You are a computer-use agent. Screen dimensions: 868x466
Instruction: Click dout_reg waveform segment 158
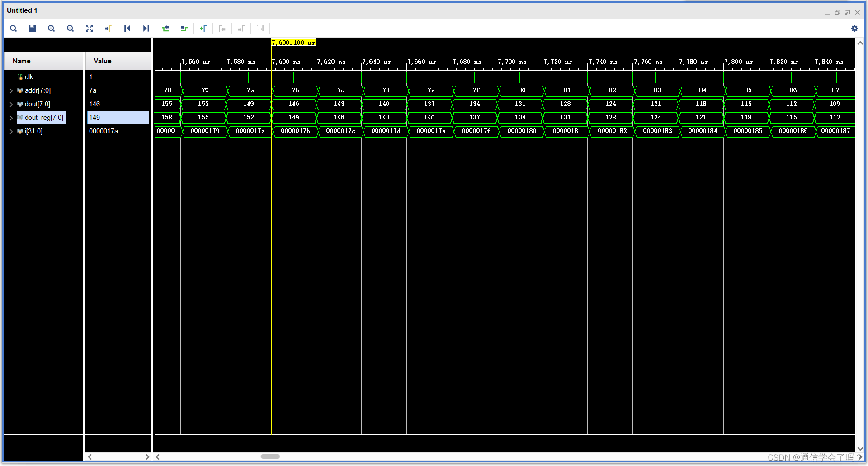click(167, 118)
